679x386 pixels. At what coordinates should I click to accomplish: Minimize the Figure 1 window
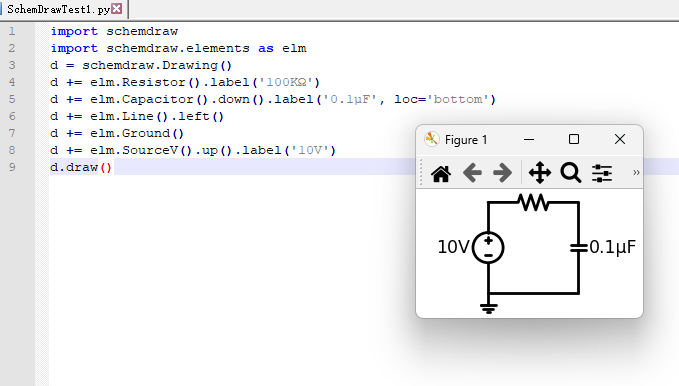click(529, 139)
